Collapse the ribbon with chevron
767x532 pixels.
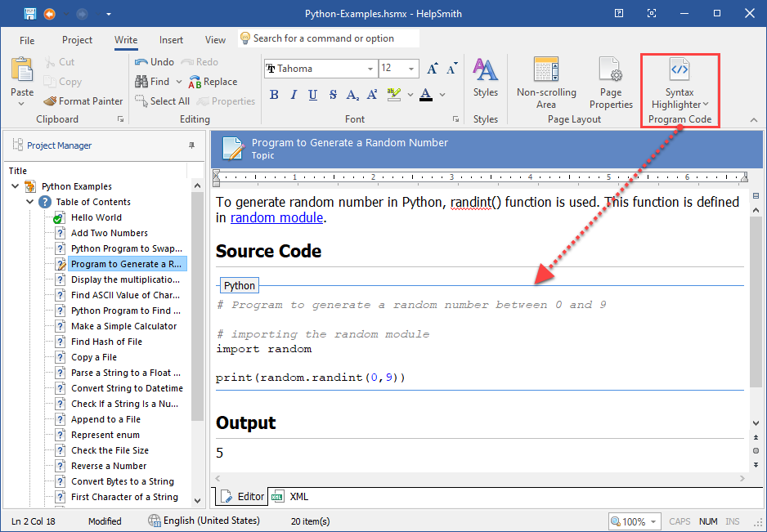(x=754, y=120)
